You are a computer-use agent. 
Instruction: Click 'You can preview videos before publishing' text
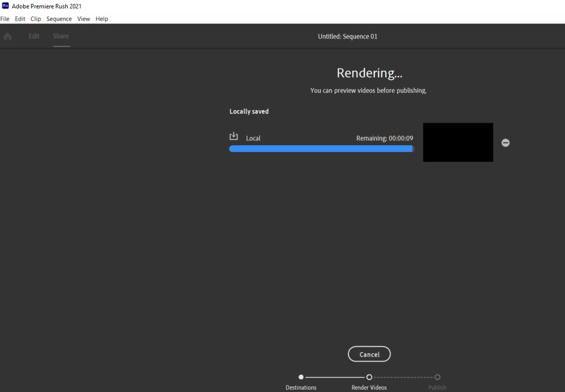click(x=368, y=90)
